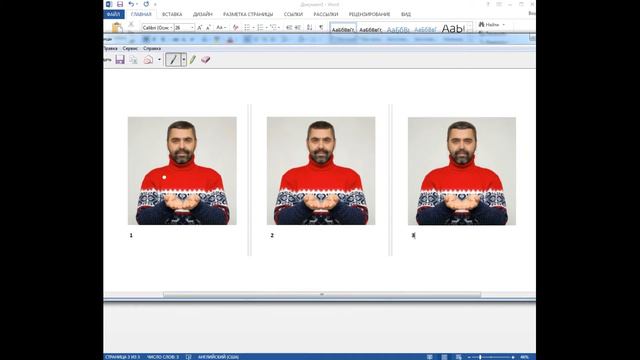Switch to Read Mode view icon
Viewport: 640px width, 360px height.
430,357
